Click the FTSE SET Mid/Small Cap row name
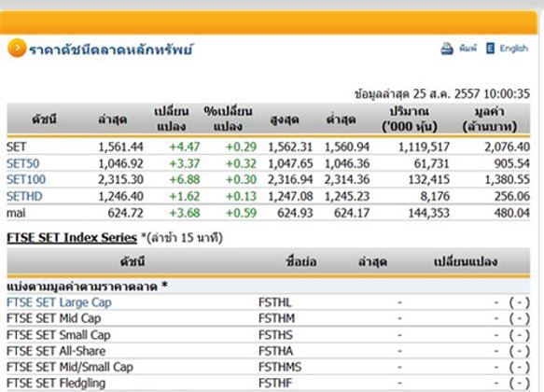 [x=70, y=367]
